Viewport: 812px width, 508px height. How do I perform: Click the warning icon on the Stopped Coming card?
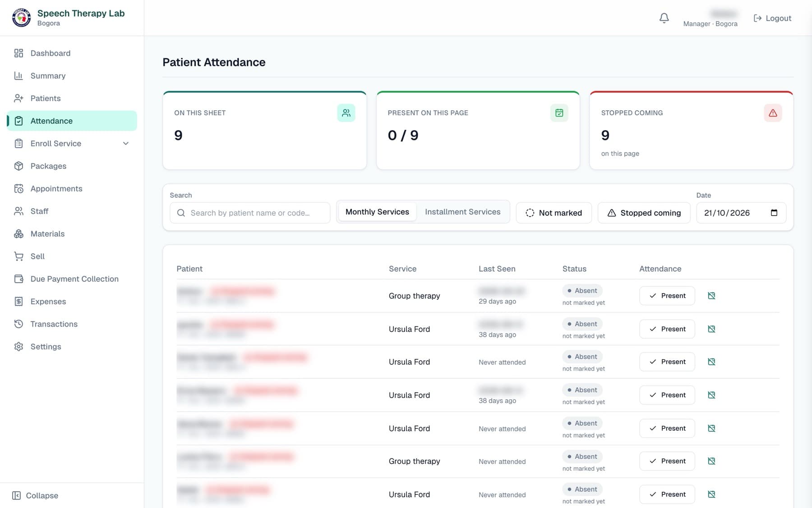click(773, 113)
